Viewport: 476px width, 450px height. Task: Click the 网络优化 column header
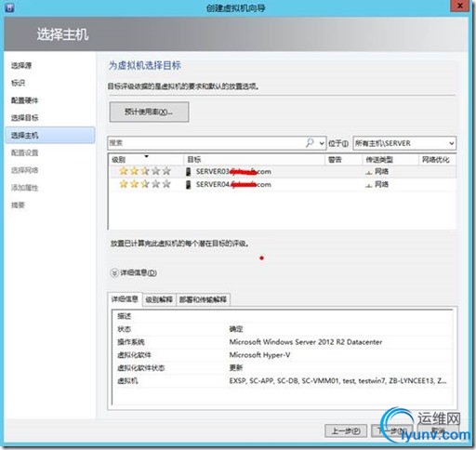pyautogui.click(x=437, y=160)
